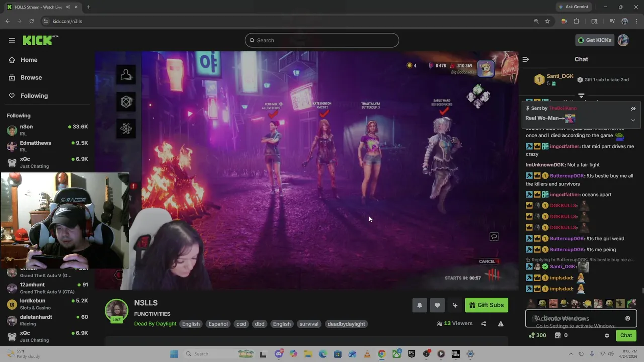Viewport: 644px width, 362px height.
Task: Open Epic Games from the taskbar
Action: pos(412,354)
